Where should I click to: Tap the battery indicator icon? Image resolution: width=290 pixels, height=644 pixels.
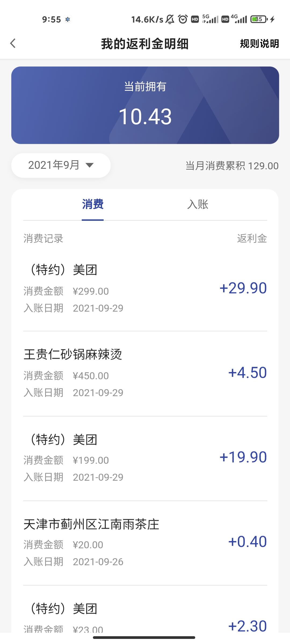click(259, 19)
